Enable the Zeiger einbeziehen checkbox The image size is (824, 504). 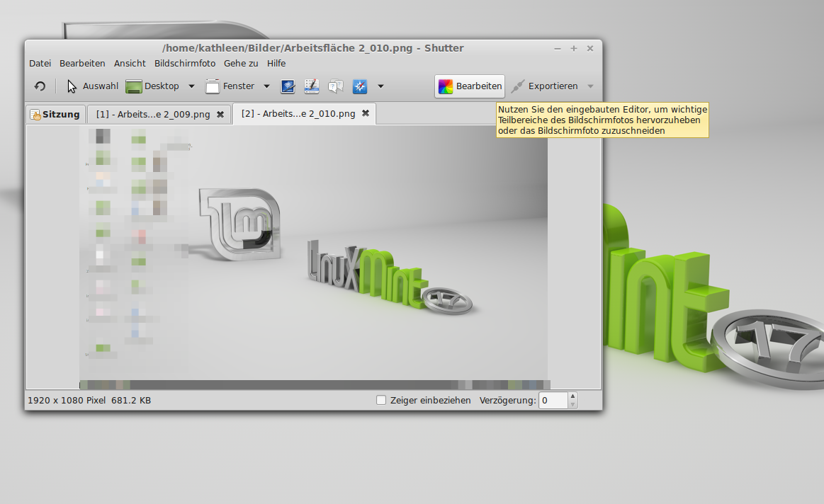click(381, 400)
